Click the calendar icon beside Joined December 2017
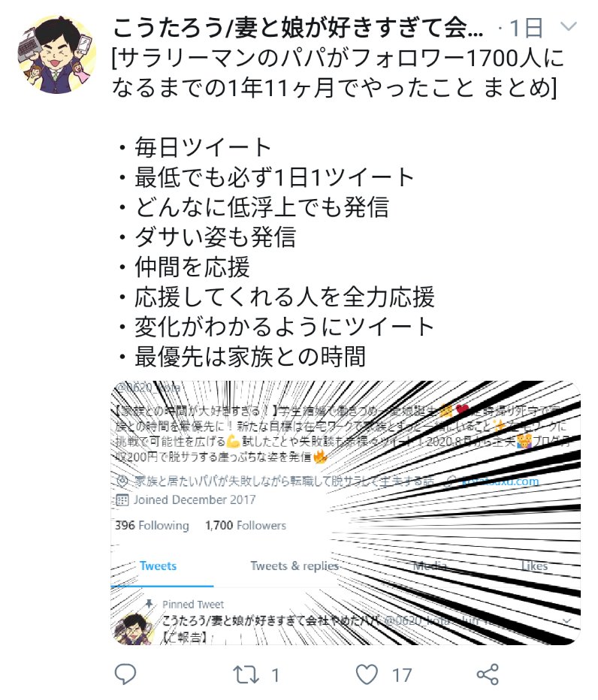This screenshot has width=598, height=700. click(x=122, y=499)
